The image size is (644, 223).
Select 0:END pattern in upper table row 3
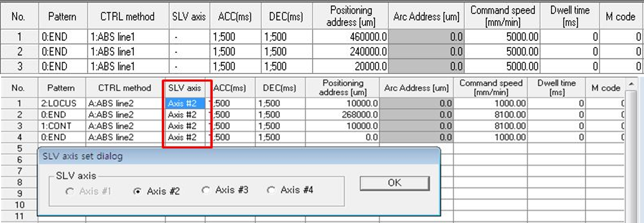tap(63, 66)
